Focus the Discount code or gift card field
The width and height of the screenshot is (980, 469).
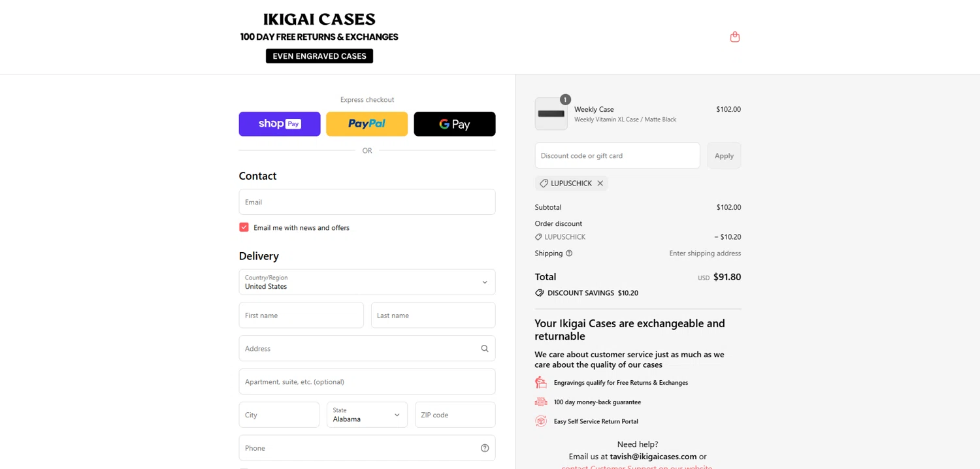[617, 155]
